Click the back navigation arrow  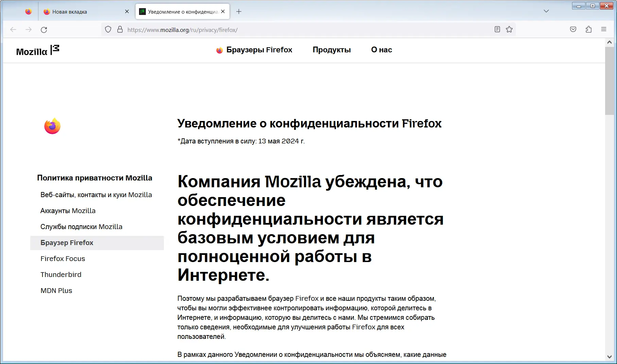pos(13,30)
